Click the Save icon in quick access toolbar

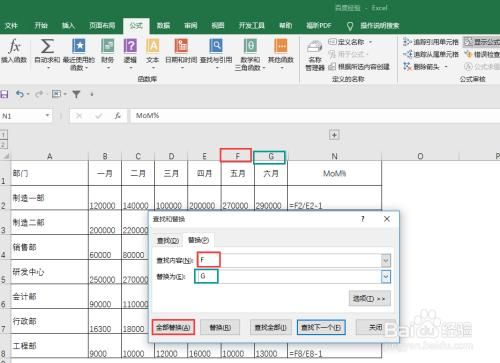4,94
